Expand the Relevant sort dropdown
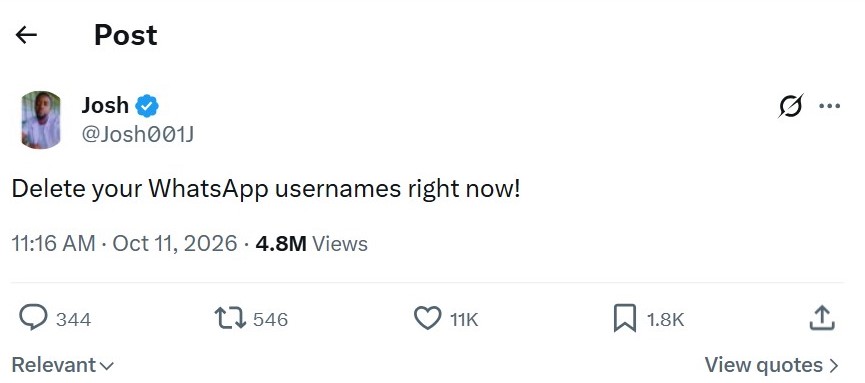This screenshot has height=383, width=865. [x=62, y=365]
